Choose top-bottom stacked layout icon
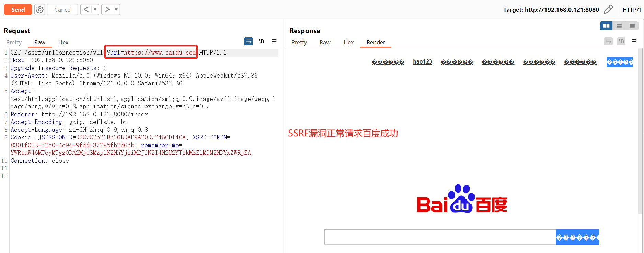The width and height of the screenshot is (644, 253). tap(619, 26)
